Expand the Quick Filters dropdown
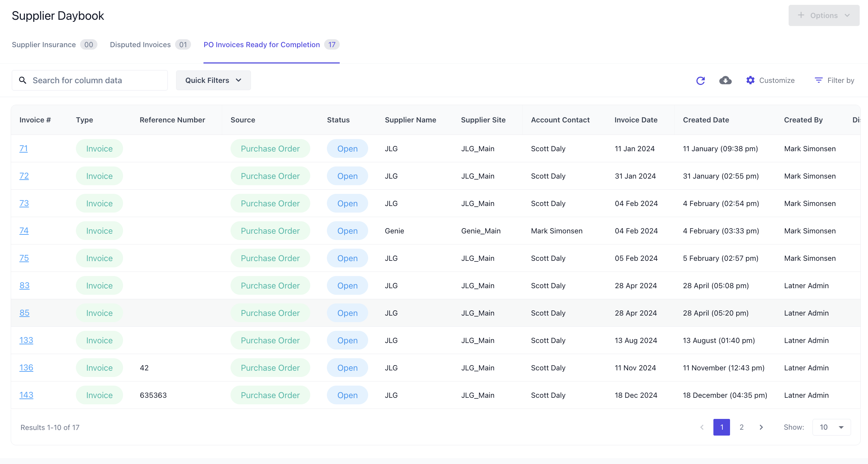 coord(213,80)
